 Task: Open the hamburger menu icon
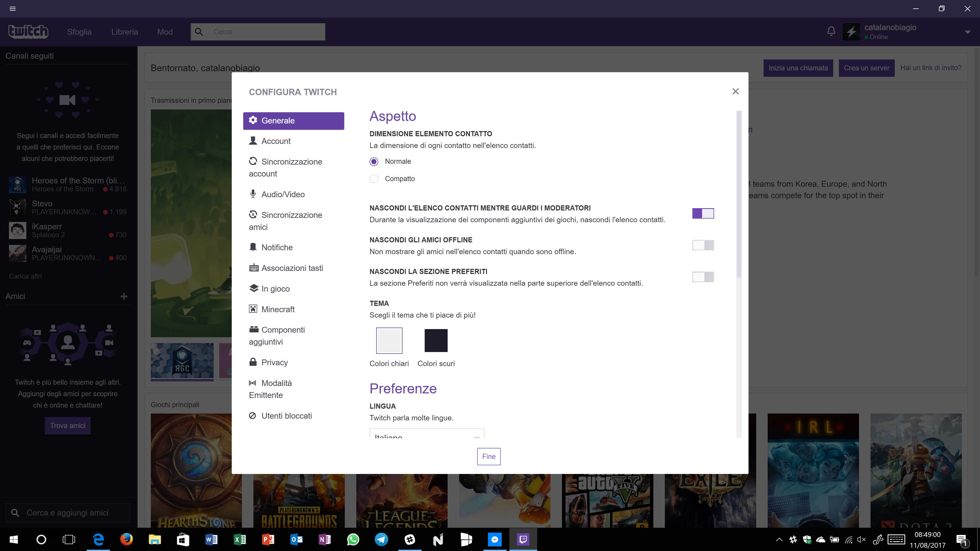click(13, 8)
